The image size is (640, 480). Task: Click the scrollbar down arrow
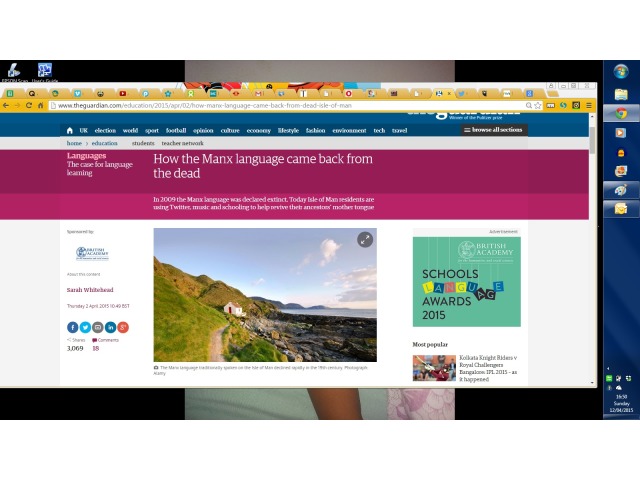[592, 383]
